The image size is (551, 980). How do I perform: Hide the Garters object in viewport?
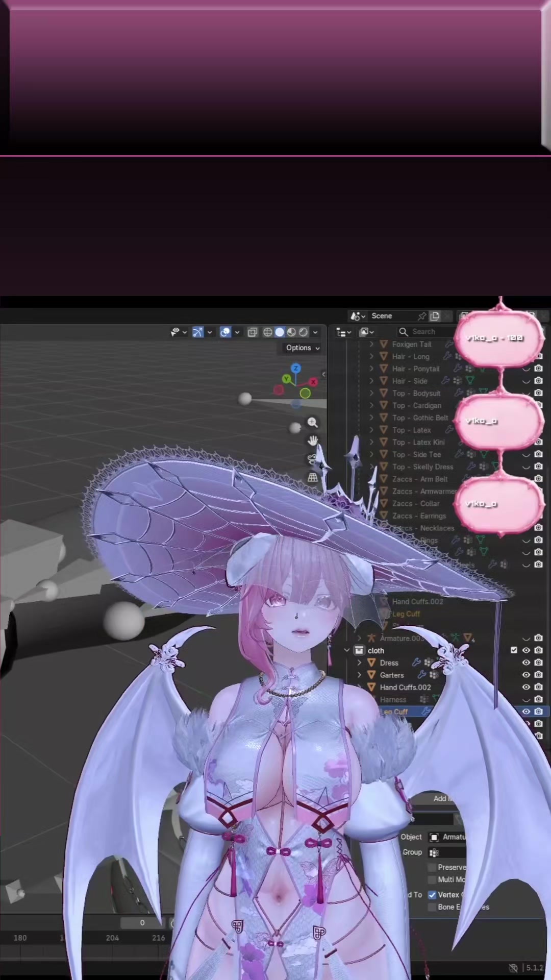point(526,675)
